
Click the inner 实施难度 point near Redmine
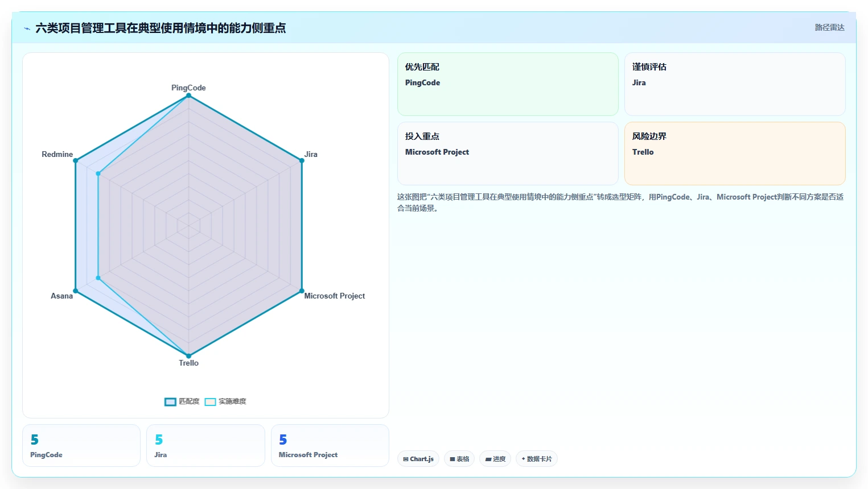(98, 173)
